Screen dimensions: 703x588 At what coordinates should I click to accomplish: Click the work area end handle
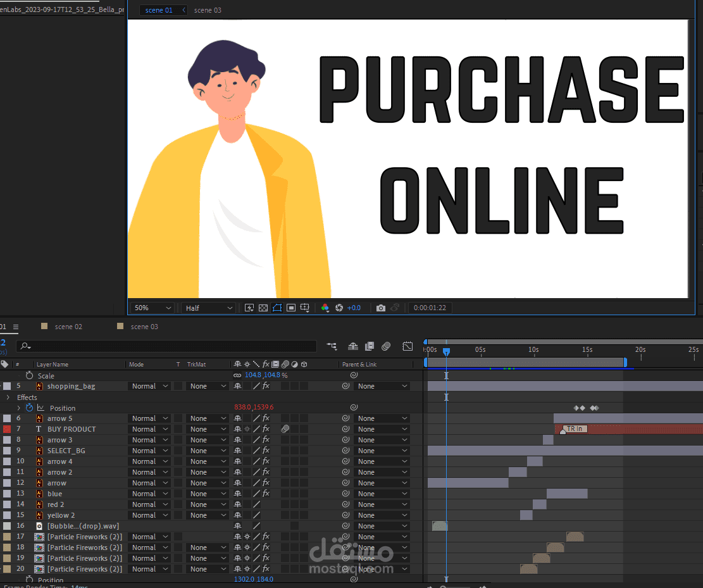coord(625,363)
